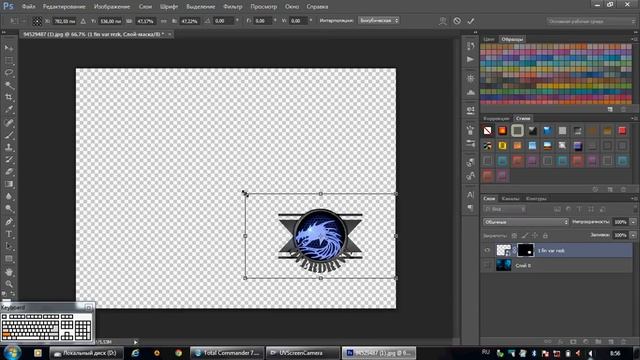Select the Gradient tool
640x360 pixels.
(9, 184)
